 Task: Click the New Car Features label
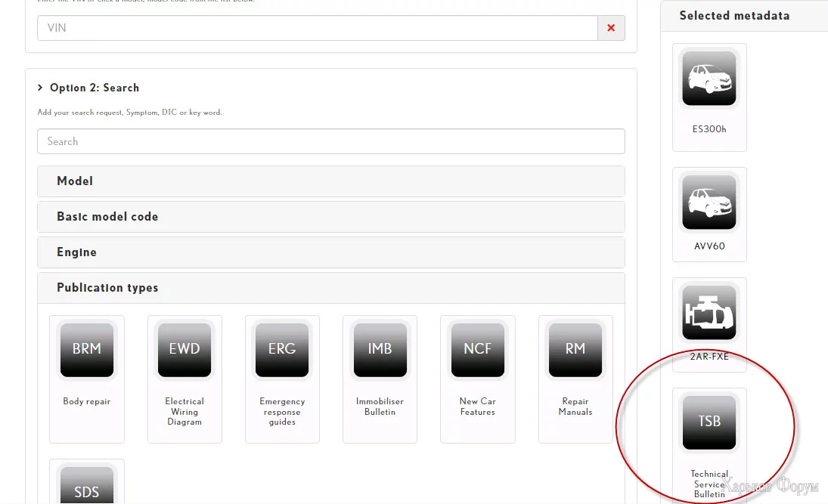coord(477,407)
